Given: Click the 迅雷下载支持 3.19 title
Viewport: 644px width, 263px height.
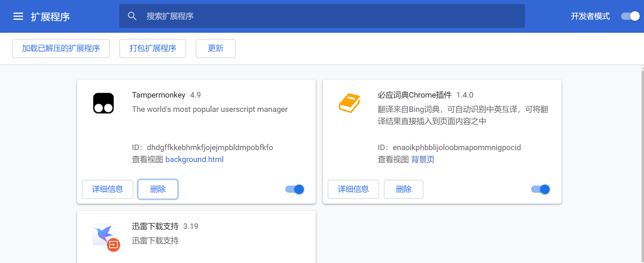Looking at the screenshot, I should coord(165,226).
